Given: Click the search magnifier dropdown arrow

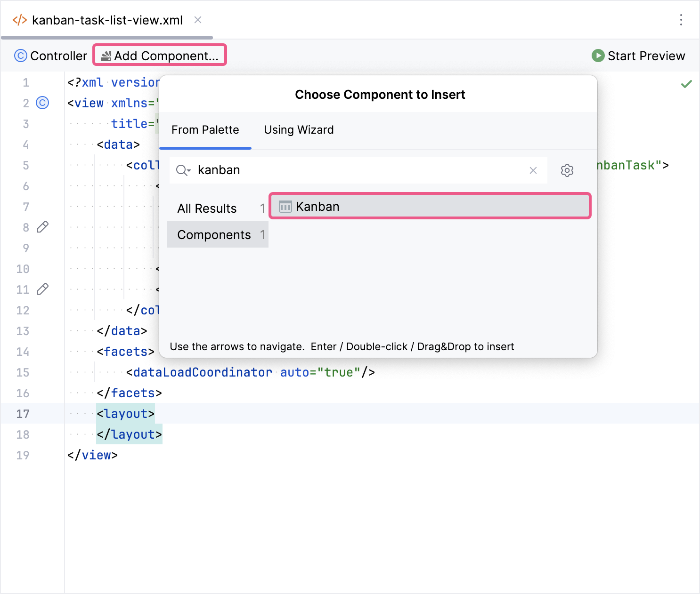Looking at the screenshot, I should [x=183, y=170].
